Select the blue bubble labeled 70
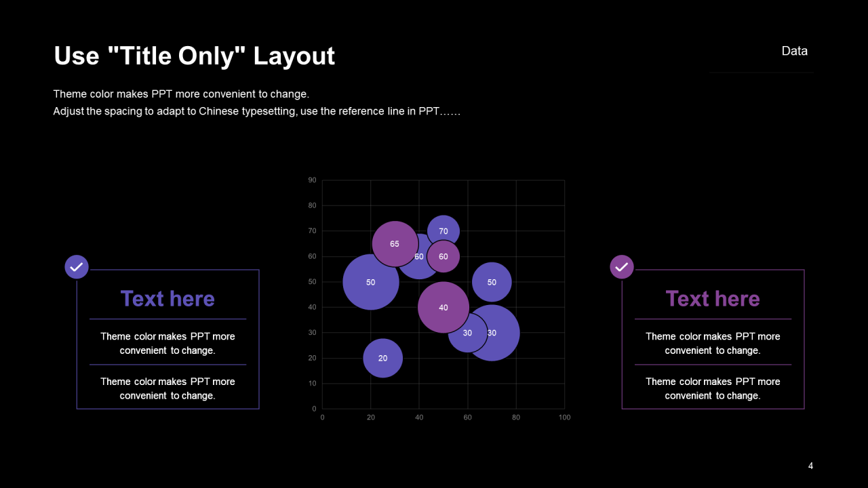 (x=443, y=231)
